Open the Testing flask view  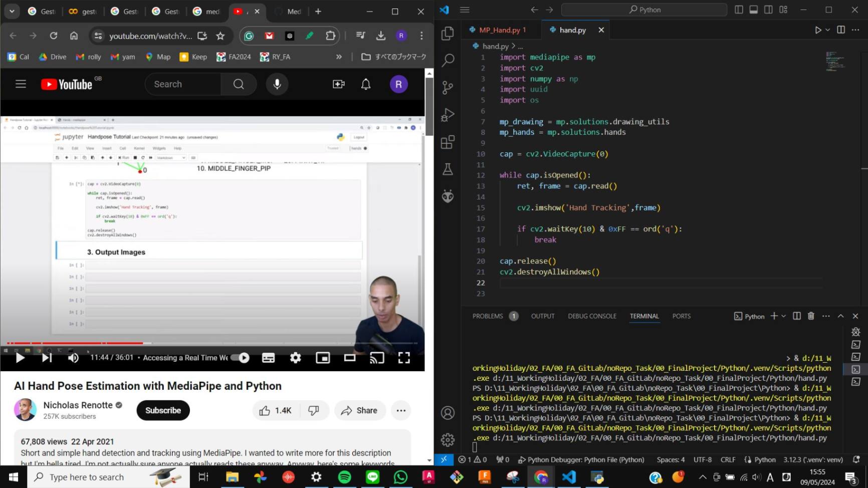pos(448,169)
